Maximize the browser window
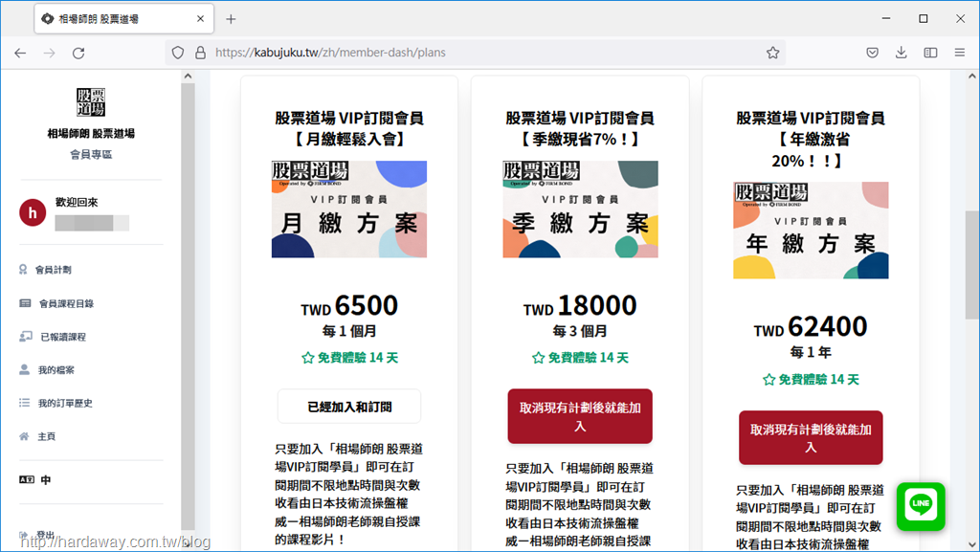This screenshot has height=552, width=980. [924, 19]
